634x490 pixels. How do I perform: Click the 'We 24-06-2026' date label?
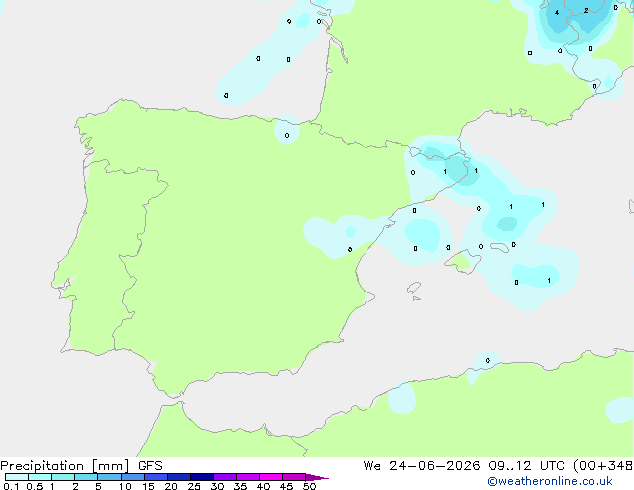(422, 466)
